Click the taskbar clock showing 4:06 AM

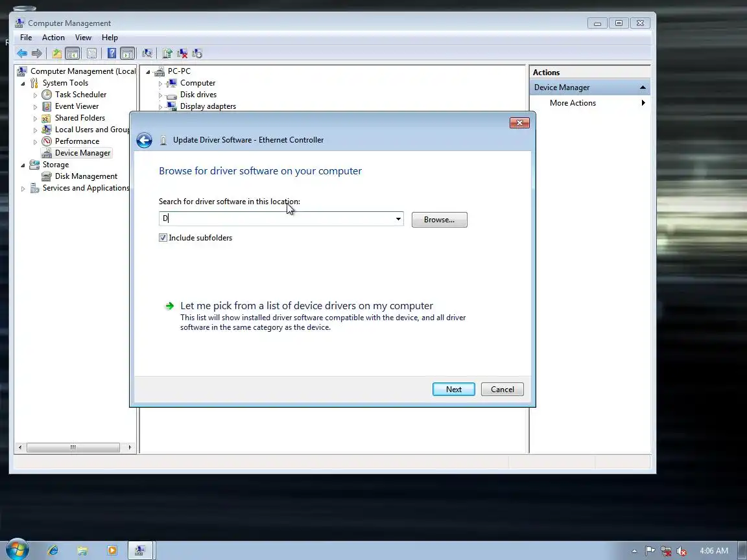tap(714, 551)
